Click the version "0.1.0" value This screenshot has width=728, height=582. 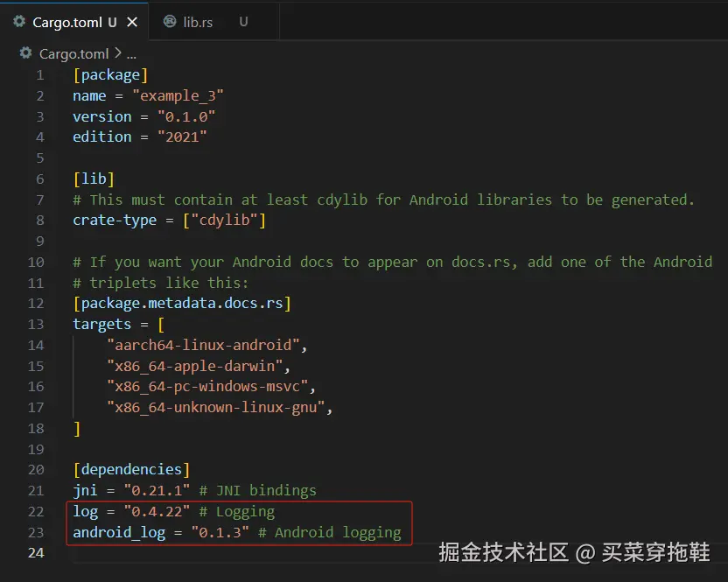pos(186,116)
